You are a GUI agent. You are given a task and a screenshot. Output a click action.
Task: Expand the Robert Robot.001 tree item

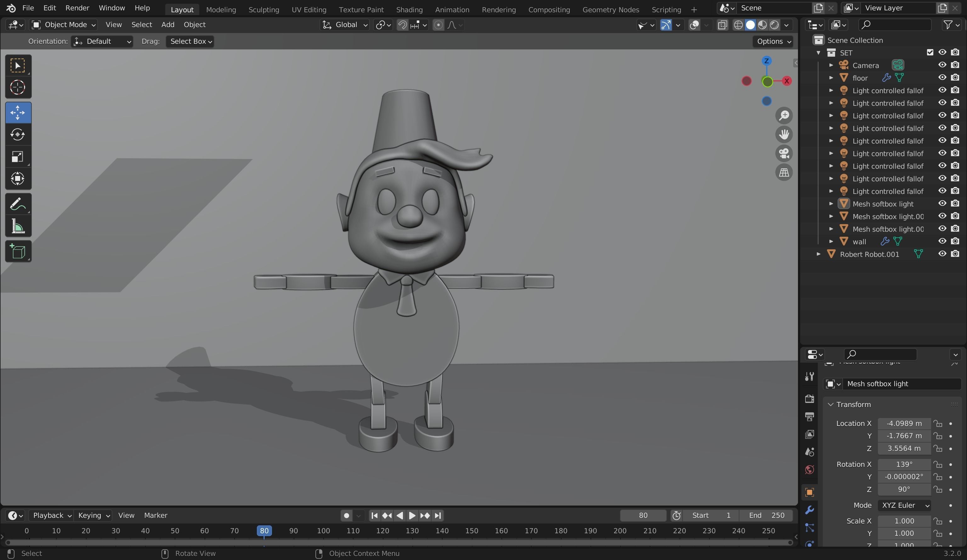(818, 254)
